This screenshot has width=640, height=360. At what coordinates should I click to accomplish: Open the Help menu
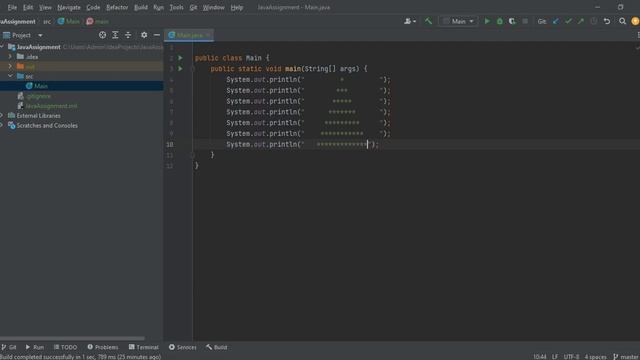point(237,7)
